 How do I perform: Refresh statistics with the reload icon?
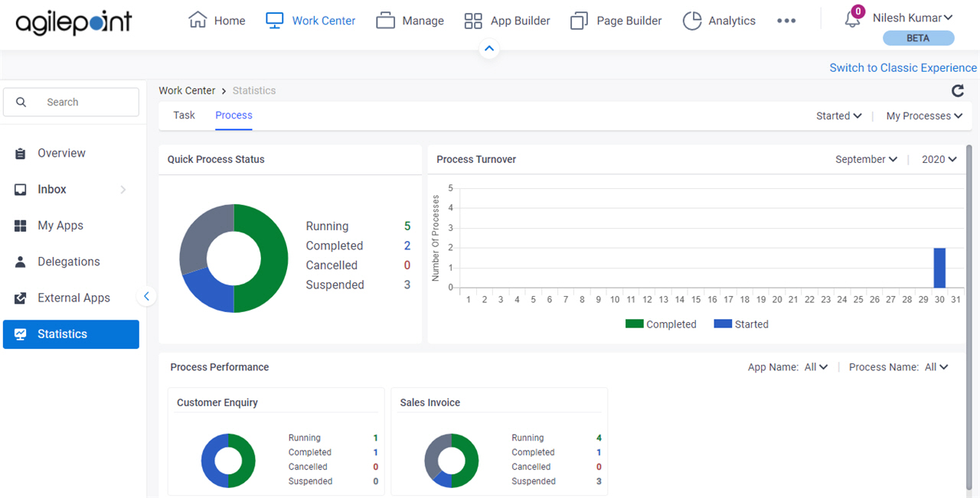(958, 91)
